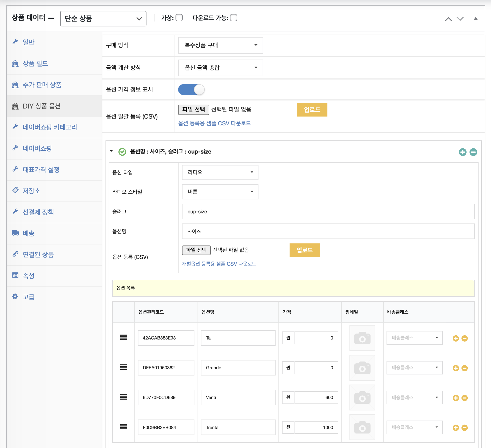Click the 슬러그 cup-size input field
The height and width of the screenshot is (448, 491).
(x=328, y=212)
